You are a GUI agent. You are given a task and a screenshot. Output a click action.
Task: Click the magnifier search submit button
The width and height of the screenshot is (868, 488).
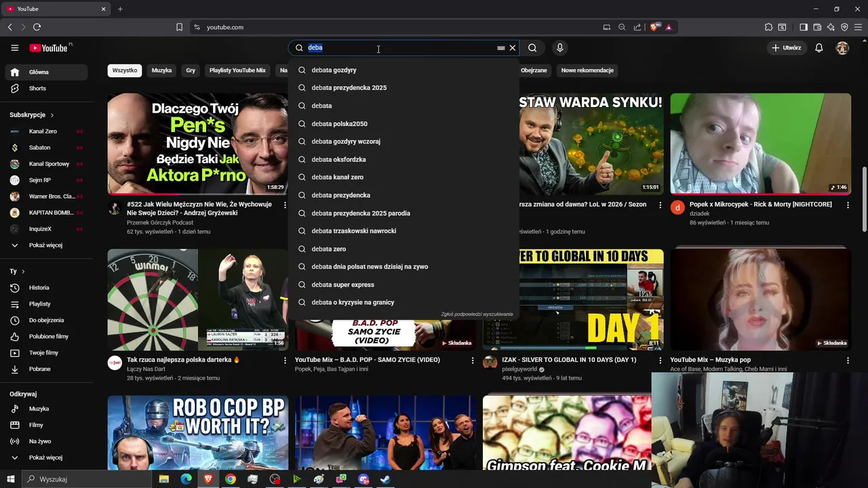532,48
